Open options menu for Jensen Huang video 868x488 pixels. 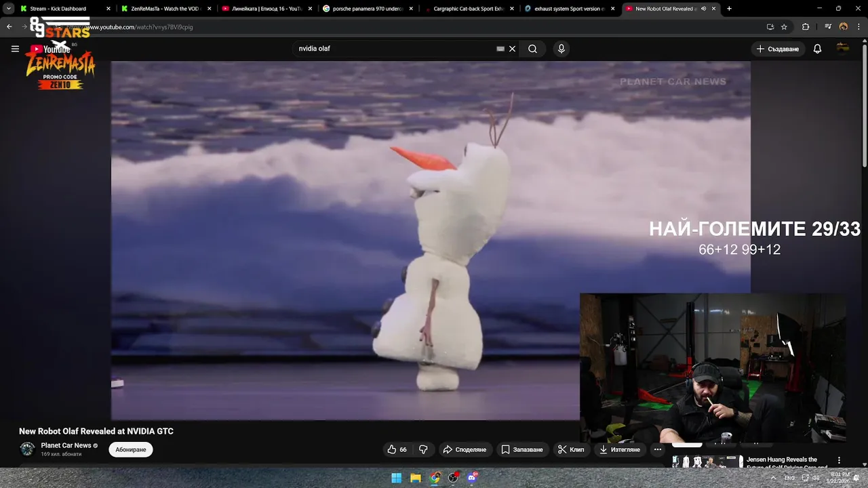coord(839,460)
